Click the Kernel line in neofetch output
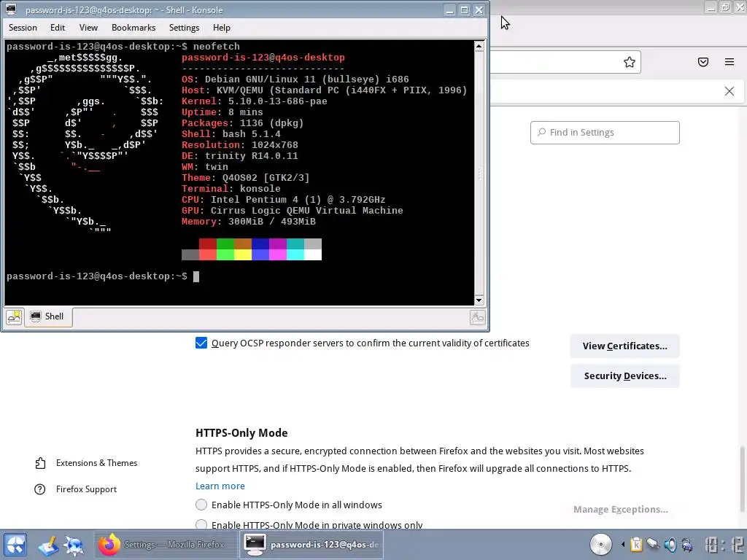 pyautogui.click(x=255, y=101)
